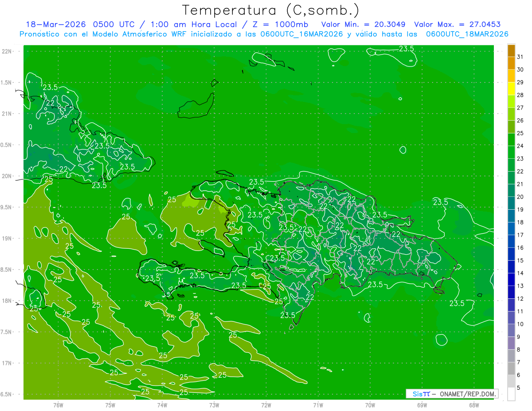Click the 'SisTT - ONAMET/REP.DOM.' credit label
Image resolution: width=532 pixels, height=411 pixels.
452,394
